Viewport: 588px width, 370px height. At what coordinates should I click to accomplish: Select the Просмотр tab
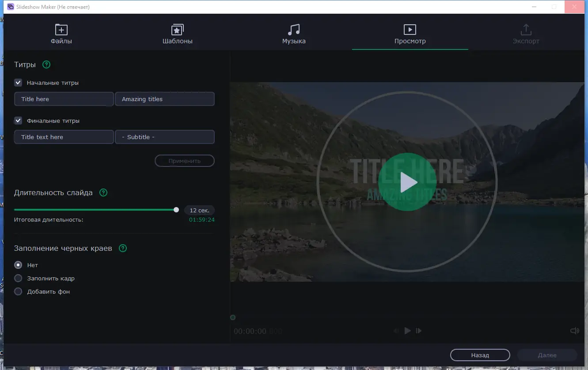click(x=410, y=34)
